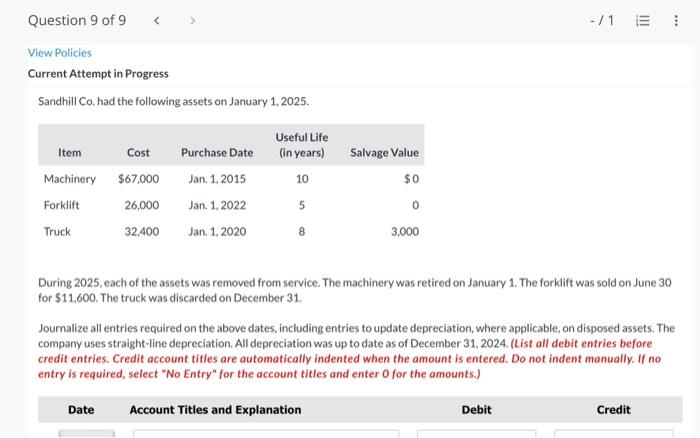Click the 26,000 cost cell
700x438 pixels.
point(142,205)
